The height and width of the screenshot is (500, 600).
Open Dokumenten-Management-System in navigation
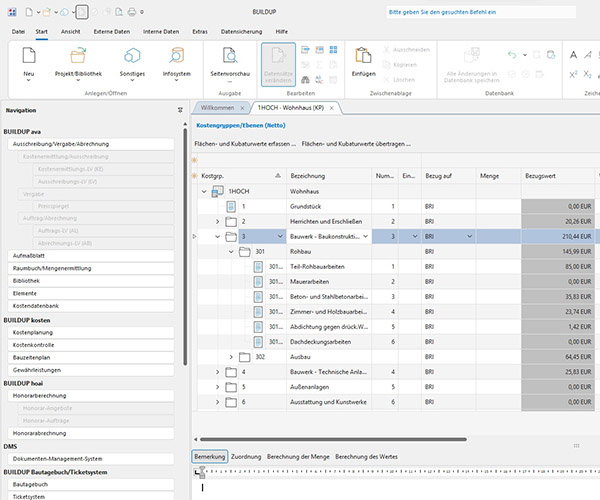pyautogui.click(x=91, y=459)
